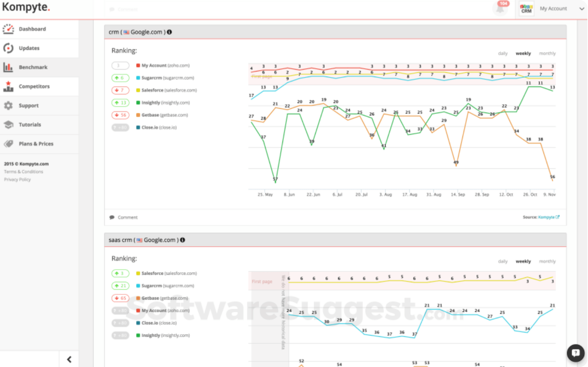
Task: Open the Dashboard gauge icon
Action: 9,29
